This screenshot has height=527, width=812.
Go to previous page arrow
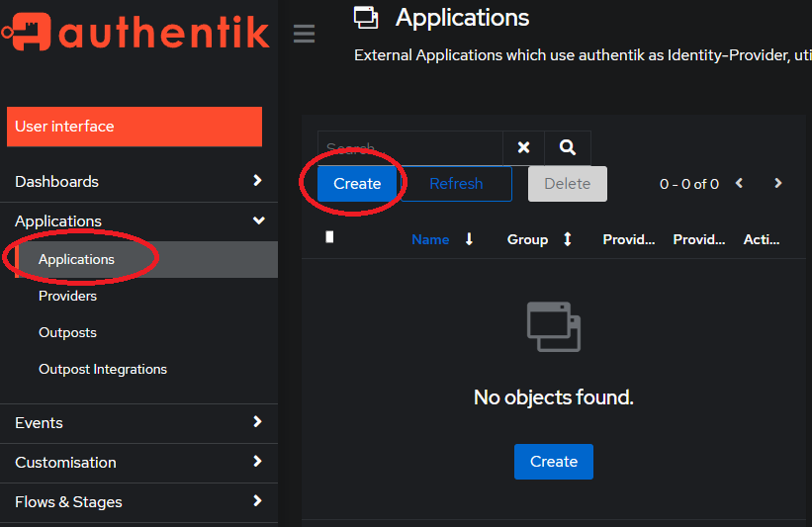coord(740,183)
